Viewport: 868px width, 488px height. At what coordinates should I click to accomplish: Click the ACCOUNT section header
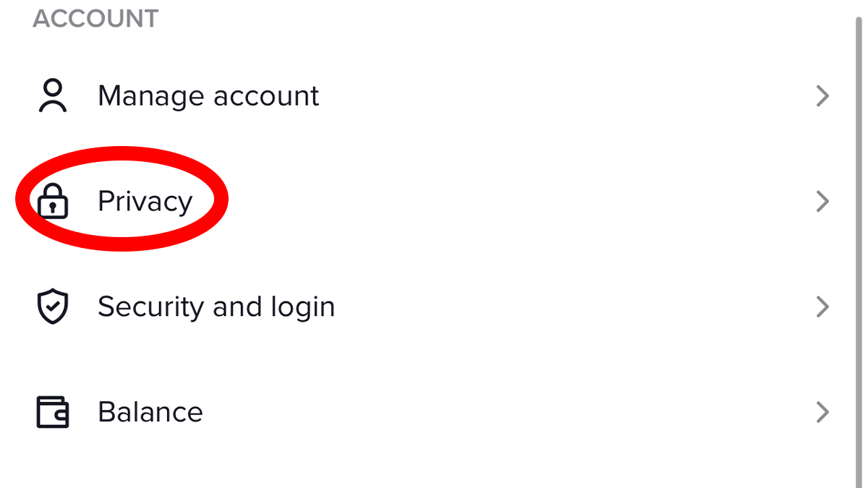pyautogui.click(x=95, y=19)
